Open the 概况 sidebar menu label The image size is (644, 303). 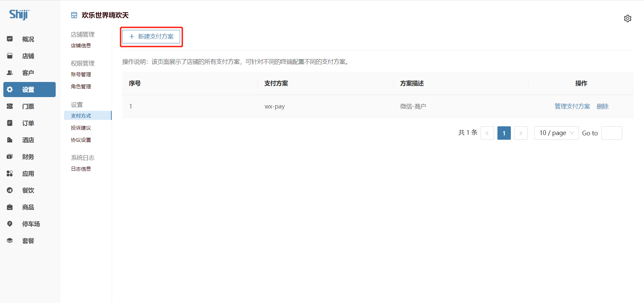coord(28,39)
